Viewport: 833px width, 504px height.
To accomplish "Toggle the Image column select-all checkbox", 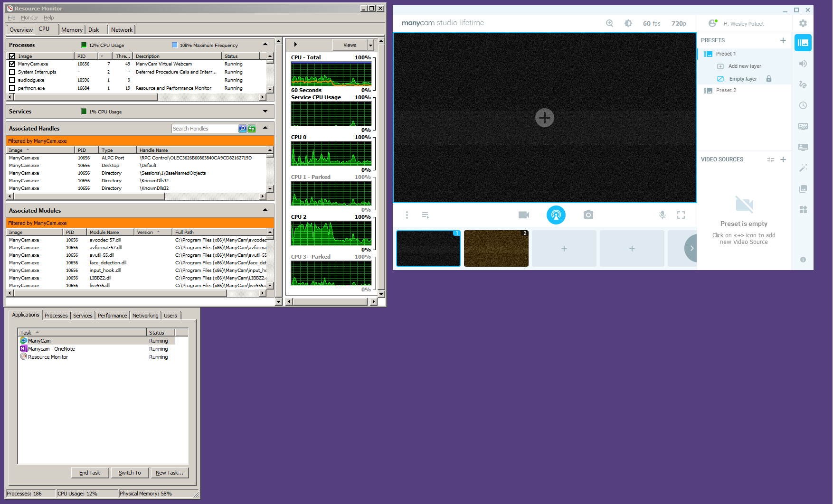I will tap(12, 56).
